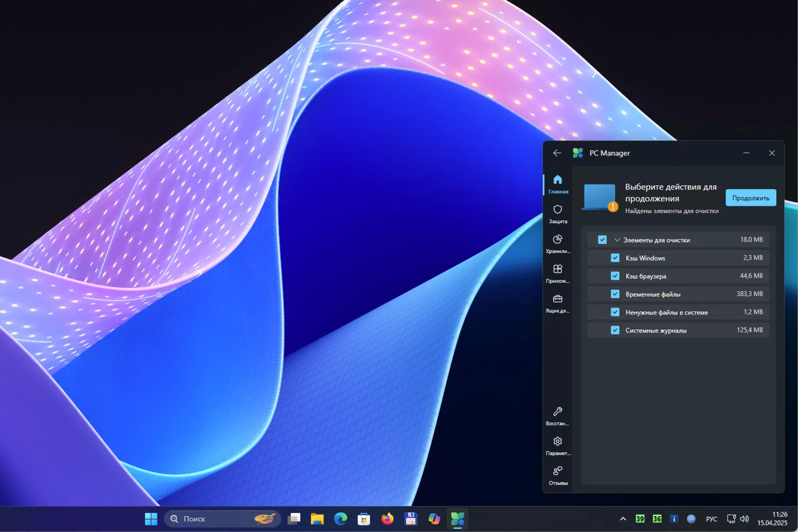Click the PC Manager logo in title bar
798x532 pixels.
[578, 153]
